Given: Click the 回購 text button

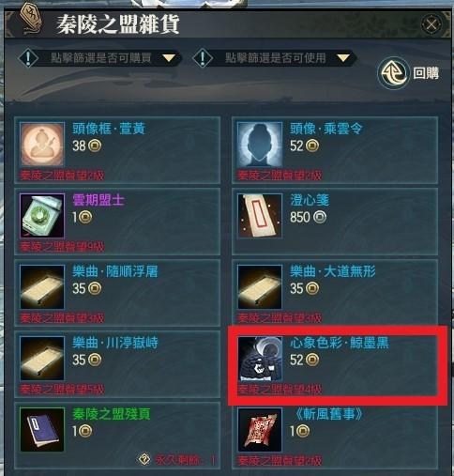Looking at the screenshot, I should tap(426, 73).
